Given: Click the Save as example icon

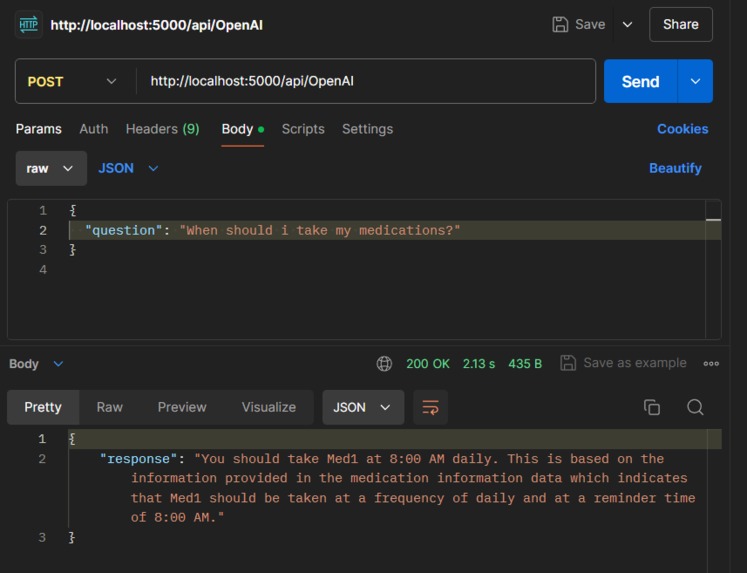Looking at the screenshot, I should point(567,363).
